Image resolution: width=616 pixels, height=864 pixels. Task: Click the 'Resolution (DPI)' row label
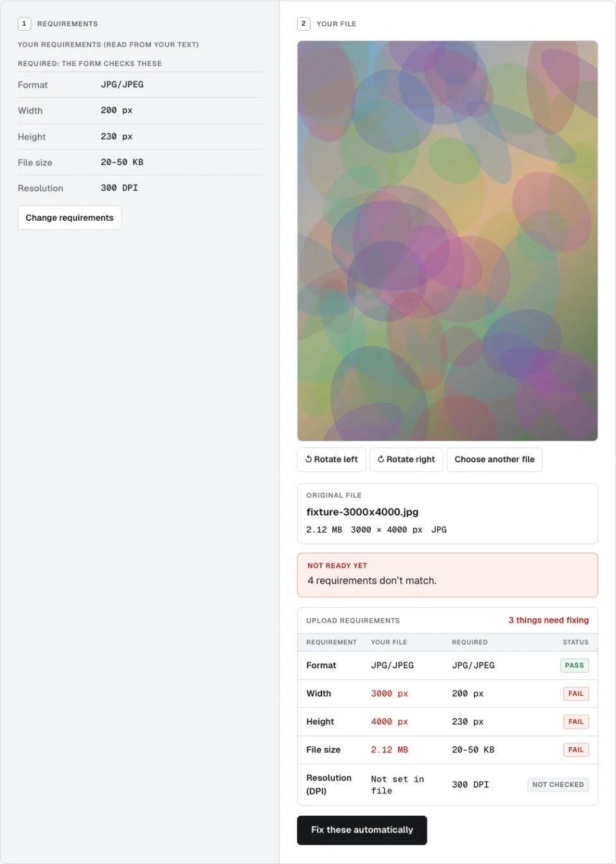pos(329,784)
